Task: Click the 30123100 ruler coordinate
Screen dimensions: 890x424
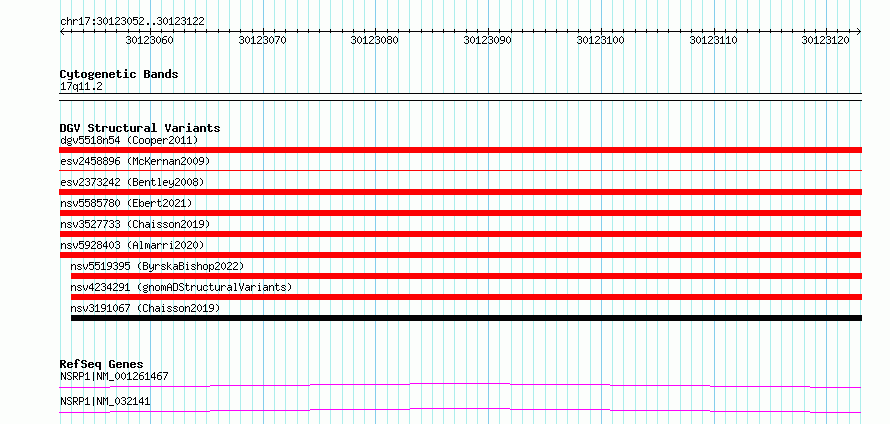Action: [601, 40]
